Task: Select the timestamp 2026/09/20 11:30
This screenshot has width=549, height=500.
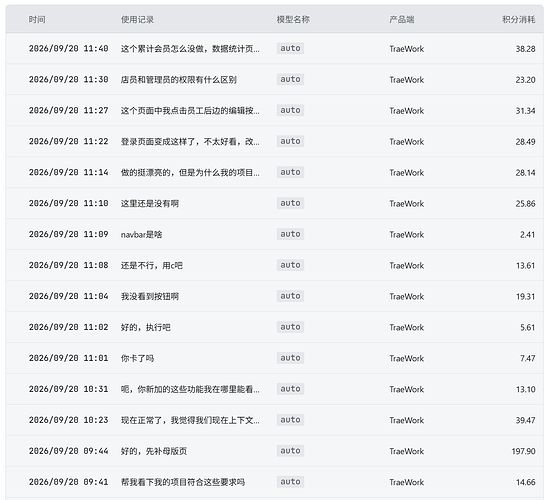Action: tap(68, 79)
